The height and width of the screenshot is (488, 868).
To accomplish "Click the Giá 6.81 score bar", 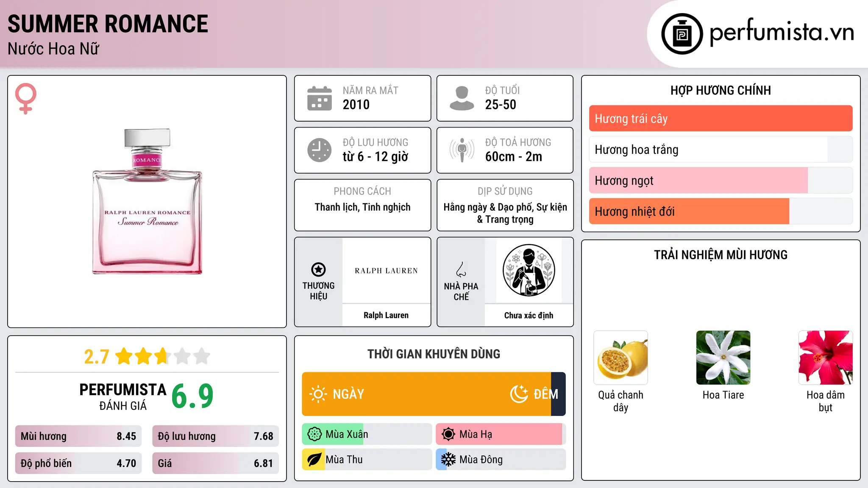I will [x=215, y=463].
